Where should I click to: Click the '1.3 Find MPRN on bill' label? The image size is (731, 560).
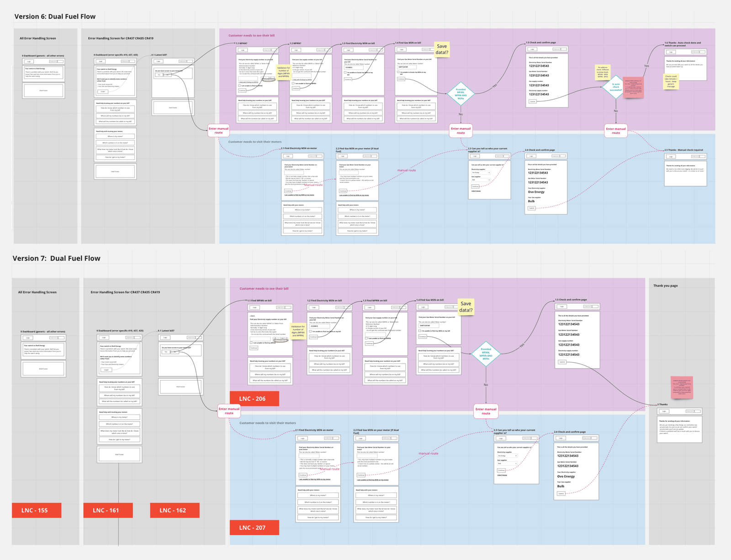[x=375, y=301]
